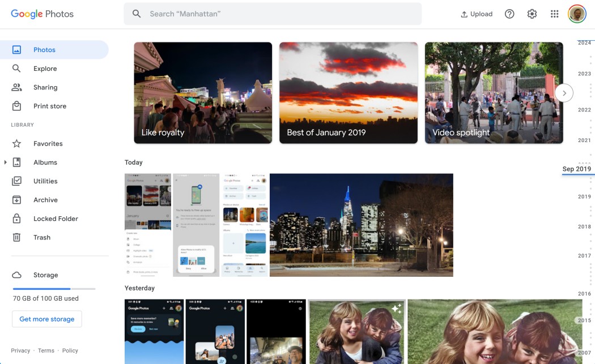The width and height of the screenshot is (595, 364).
Task: Open Best of January 2019 memory
Action: [x=348, y=93]
